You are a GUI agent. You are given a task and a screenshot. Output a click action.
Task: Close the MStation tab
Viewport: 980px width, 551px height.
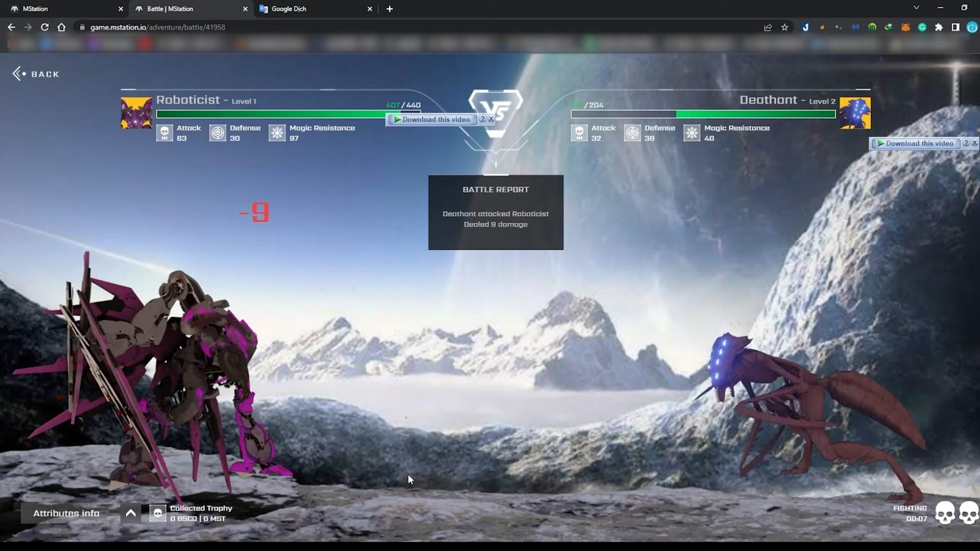point(121,9)
